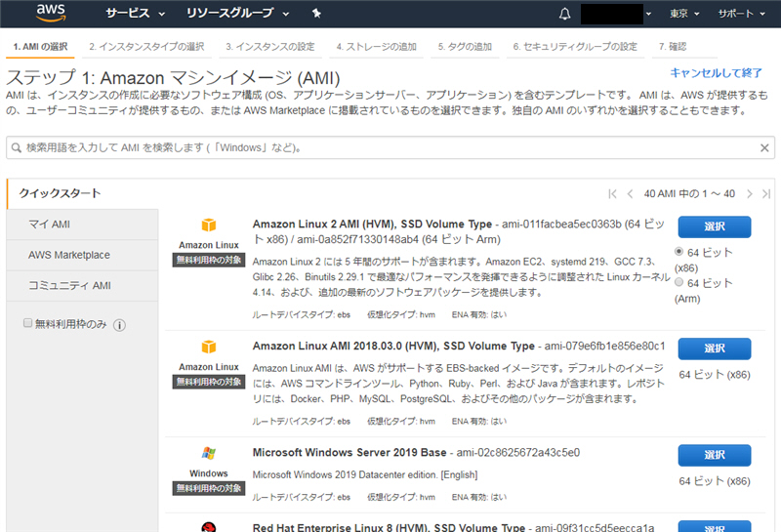
Task: Click the Red Hat logo icon
Action: pyautogui.click(x=209, y=527)
